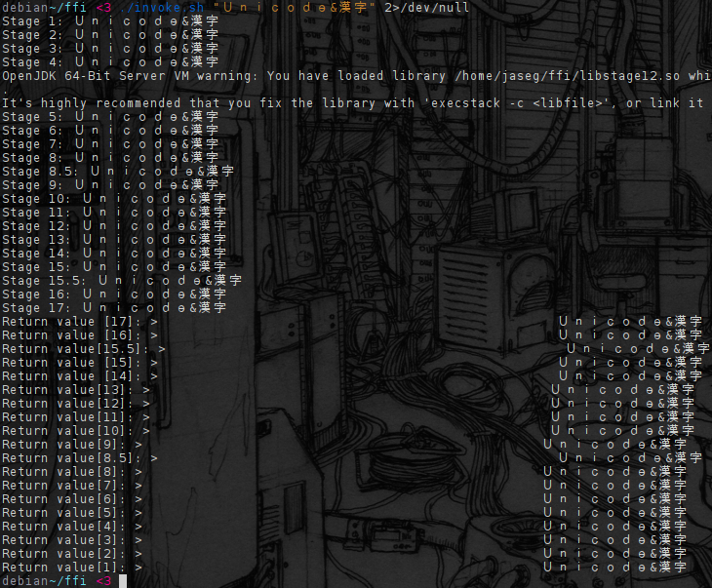This screenshot has height=588, width=712.
Task: Select the "Stage 5:" output line
Action: click(110, 117)
